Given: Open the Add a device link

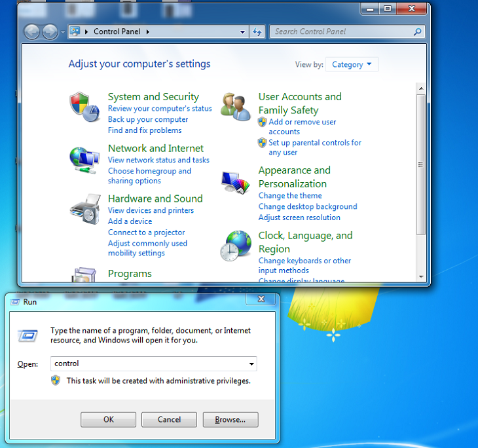Looking at the screenshot, I should point(130,221).
